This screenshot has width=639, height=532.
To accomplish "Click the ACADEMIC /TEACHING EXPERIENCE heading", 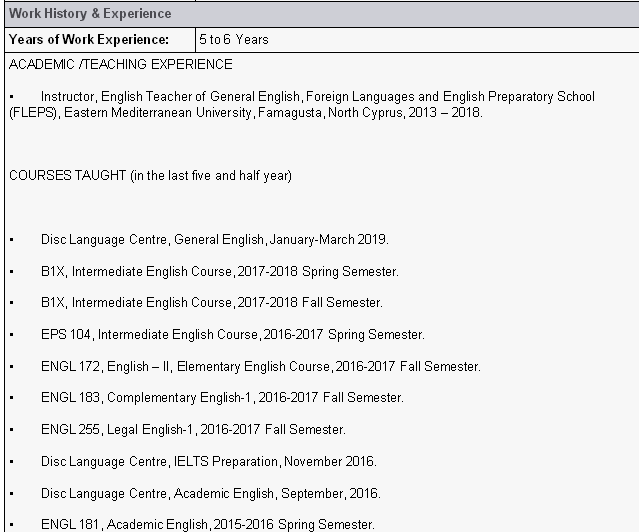I will click(120, 64).
